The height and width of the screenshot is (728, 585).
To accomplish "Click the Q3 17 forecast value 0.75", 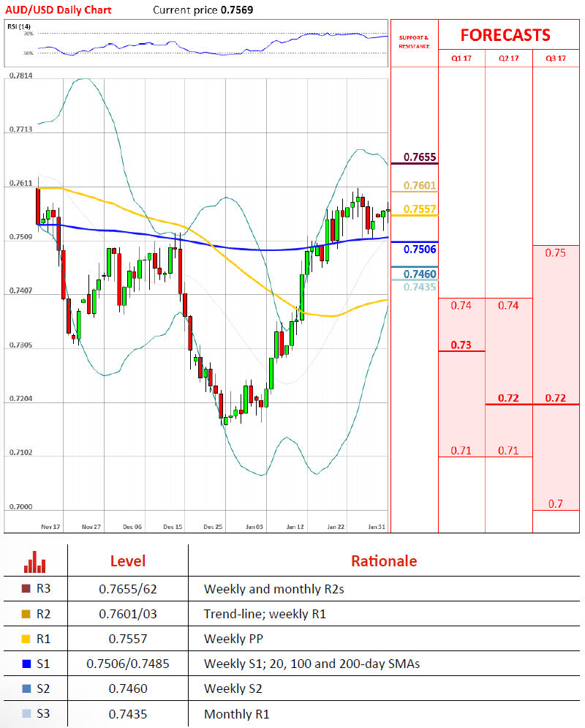I will tap(555, 253).
